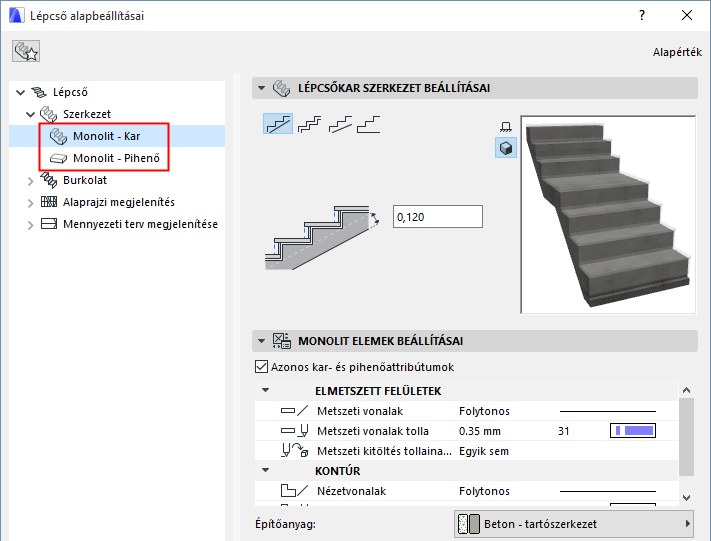711x541 pixels.
Task: Click the Beton building material icon
Action: coord(469,524)
